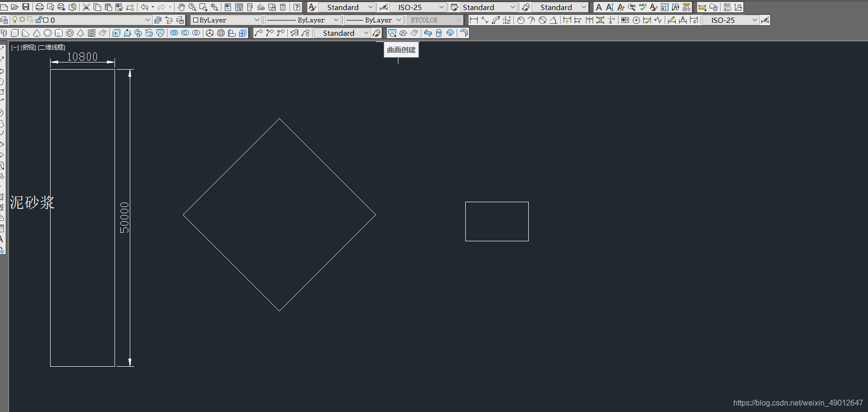Select the Aligned dimension tool
This screenshot has width=868, height=412.
[x=485, y=20]
